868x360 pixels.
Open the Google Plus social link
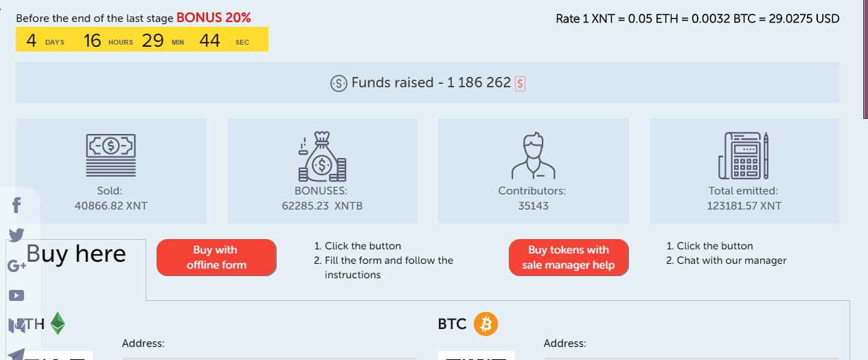click(16, 266)
